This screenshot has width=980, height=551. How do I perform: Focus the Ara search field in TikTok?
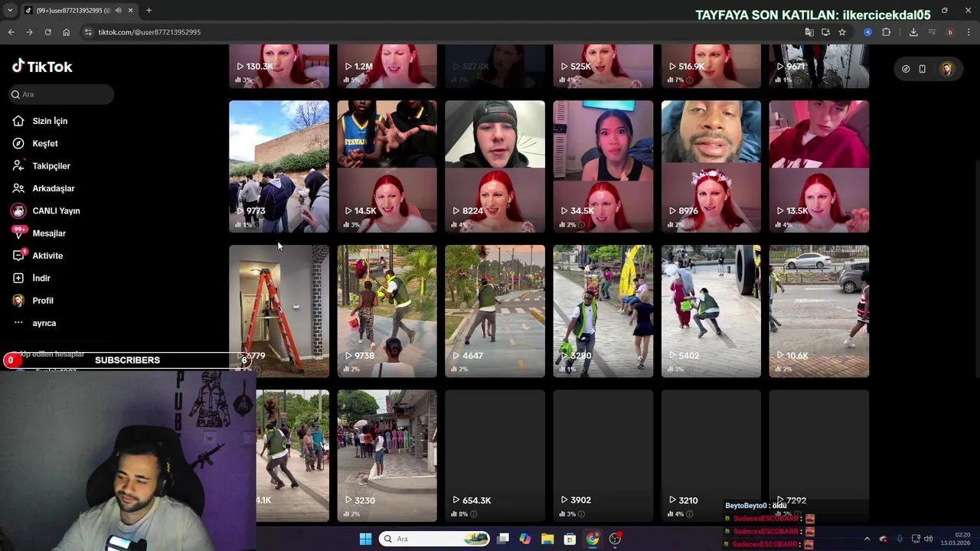tap(61, 94)
